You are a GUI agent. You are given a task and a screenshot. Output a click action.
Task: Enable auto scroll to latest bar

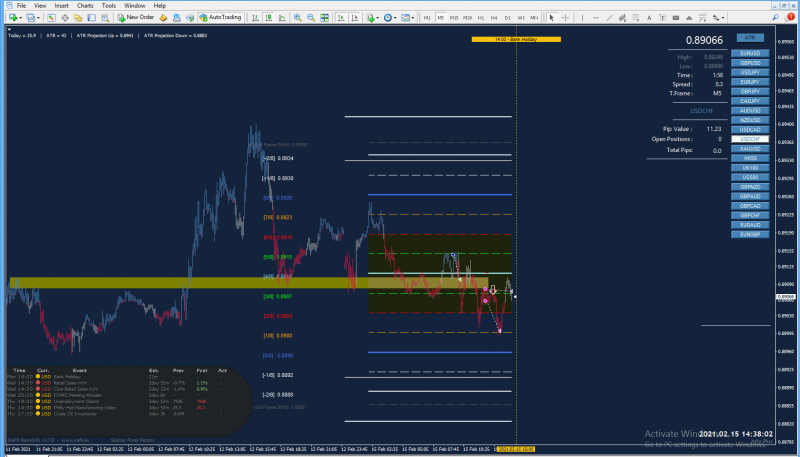point(341,17)
